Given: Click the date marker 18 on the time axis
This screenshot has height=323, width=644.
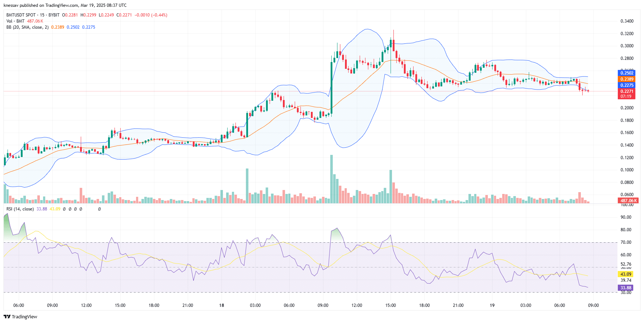Looking at the screenshot, I should point(221,305).
